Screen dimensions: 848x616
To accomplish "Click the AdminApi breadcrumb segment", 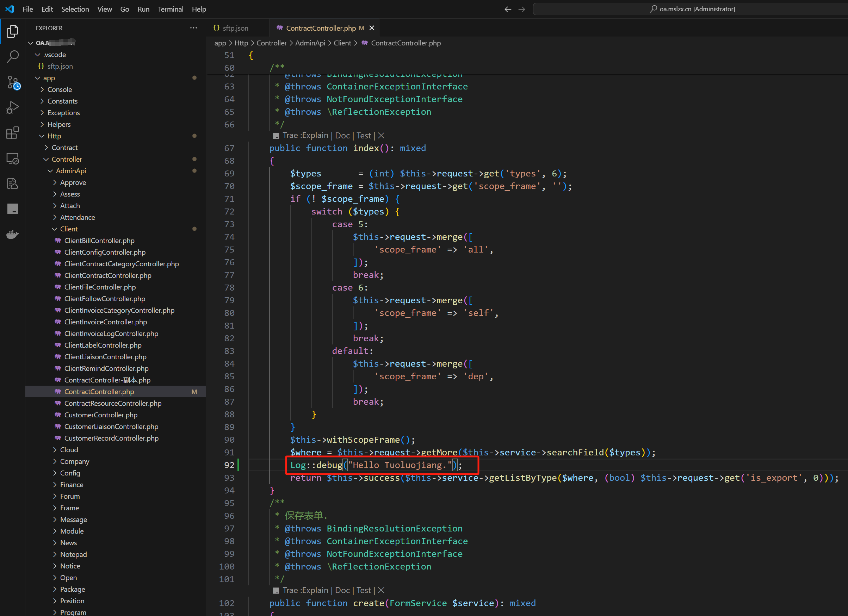I will point(310,43).
